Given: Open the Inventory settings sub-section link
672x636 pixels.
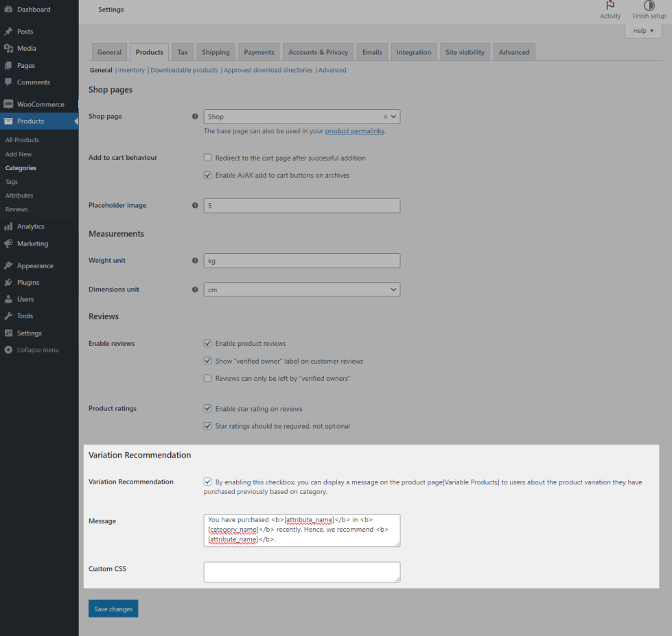Looking at the screenshot, I should pyautogui.click(x=131, y=70).
